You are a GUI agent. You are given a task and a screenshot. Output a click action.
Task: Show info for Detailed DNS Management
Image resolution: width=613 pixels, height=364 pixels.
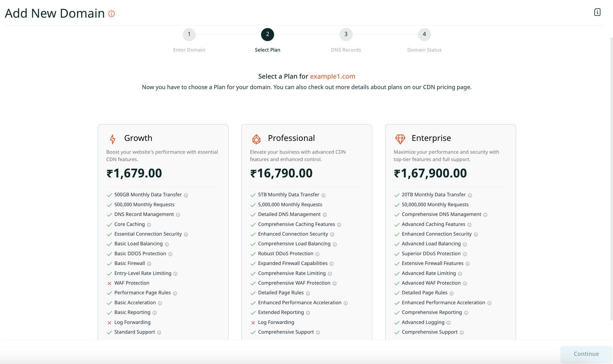[325, 215]
